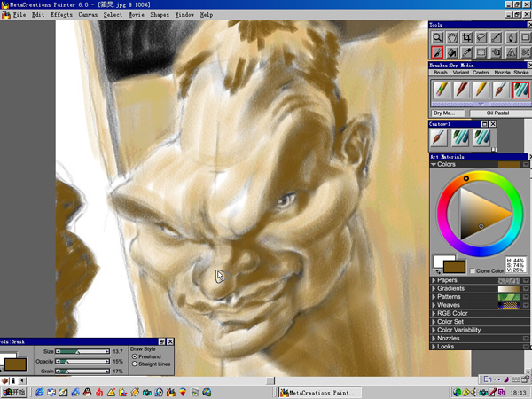Select the Paint Bucket tool
Image resolution: width=532 pixels, height=399 pixels.
click(452, 52)
